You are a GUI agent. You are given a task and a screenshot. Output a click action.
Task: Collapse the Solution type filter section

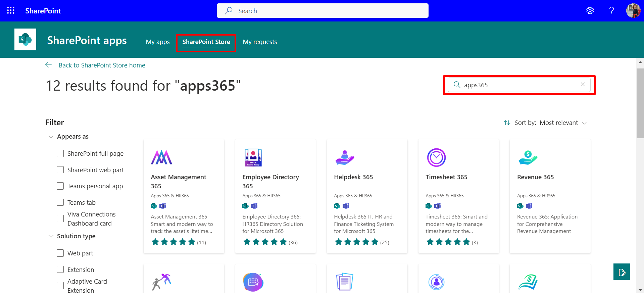(x=51, y=236)
